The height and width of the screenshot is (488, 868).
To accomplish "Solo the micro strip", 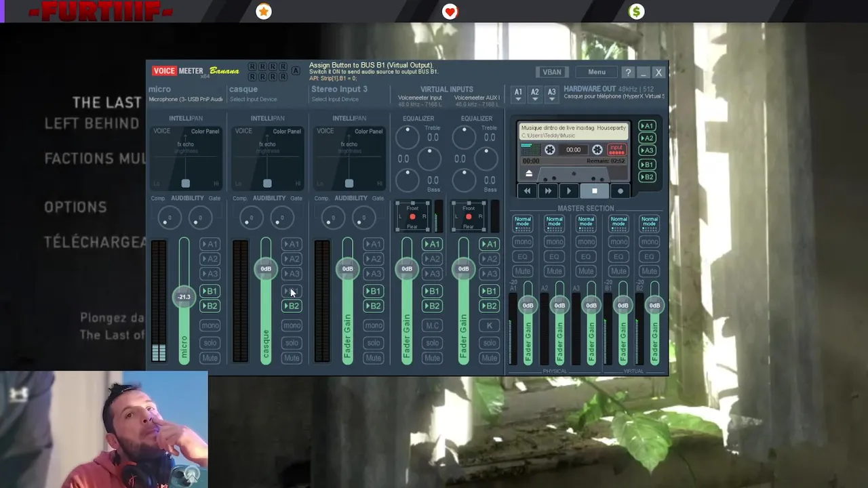I will click(x=210, y=343).
